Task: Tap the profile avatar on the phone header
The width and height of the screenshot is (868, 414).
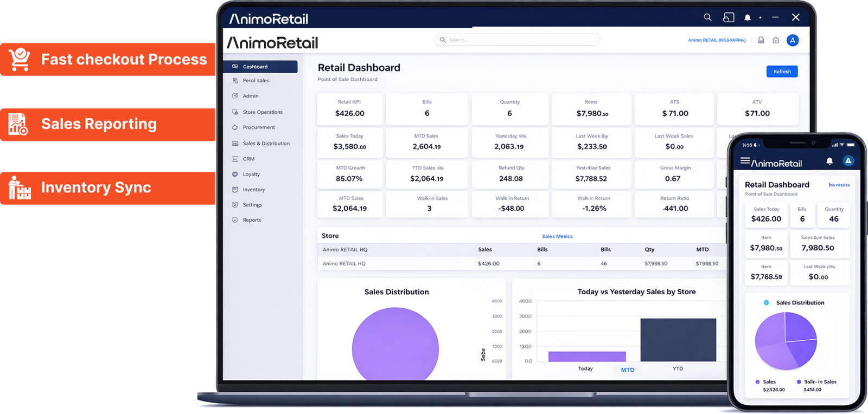Action: click(x=848, y=161)
